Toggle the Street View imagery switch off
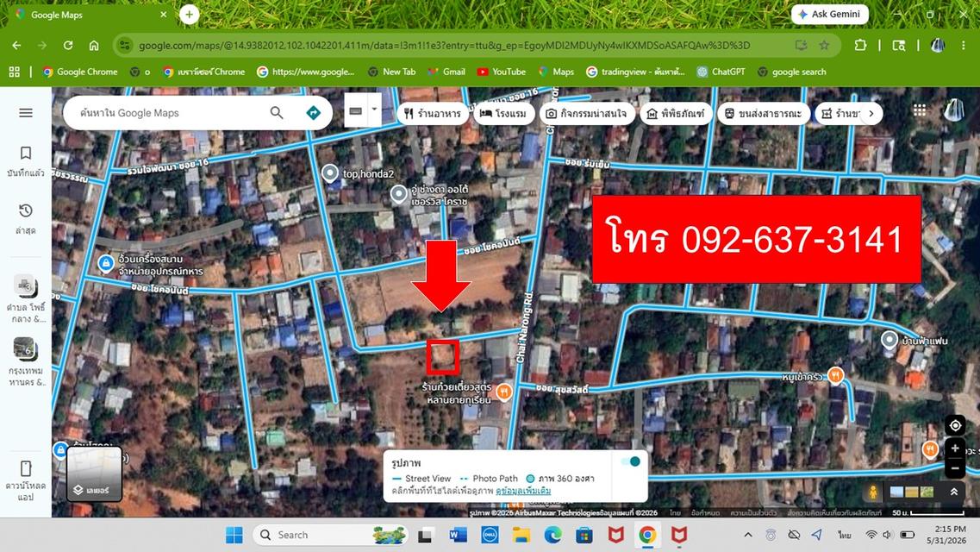Screen dimensions: 980x552 (x=631, y=461)
